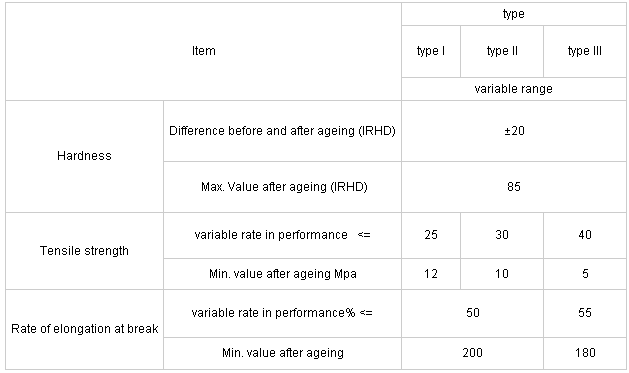Click tensile variable rate value 25

(x=431, y=235)
